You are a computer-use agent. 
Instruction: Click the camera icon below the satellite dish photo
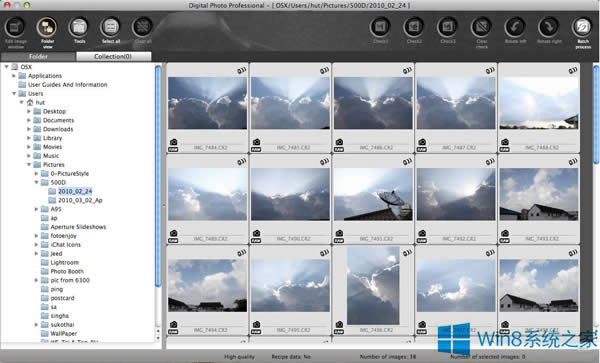click(x=339, y=233)
